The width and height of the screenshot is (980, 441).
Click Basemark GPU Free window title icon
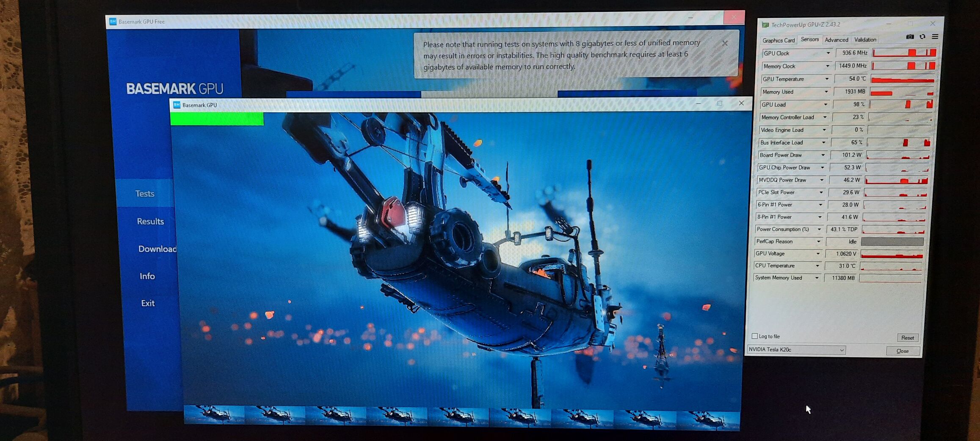[113, 22]
